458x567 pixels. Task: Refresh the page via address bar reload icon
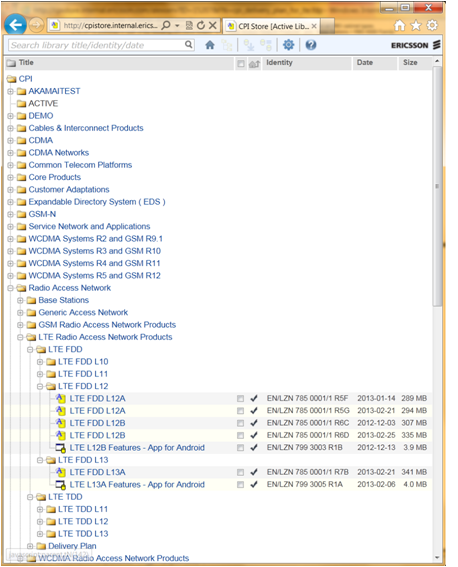tap(201, 25)
